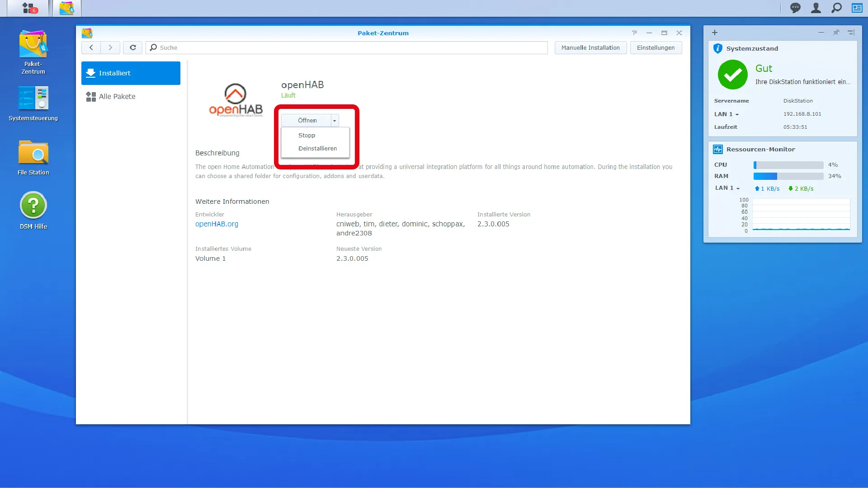Image resolution: width=868 pixels, height=488 pixels.
Task: Click the openHAB package title
Action: point(302,84)
